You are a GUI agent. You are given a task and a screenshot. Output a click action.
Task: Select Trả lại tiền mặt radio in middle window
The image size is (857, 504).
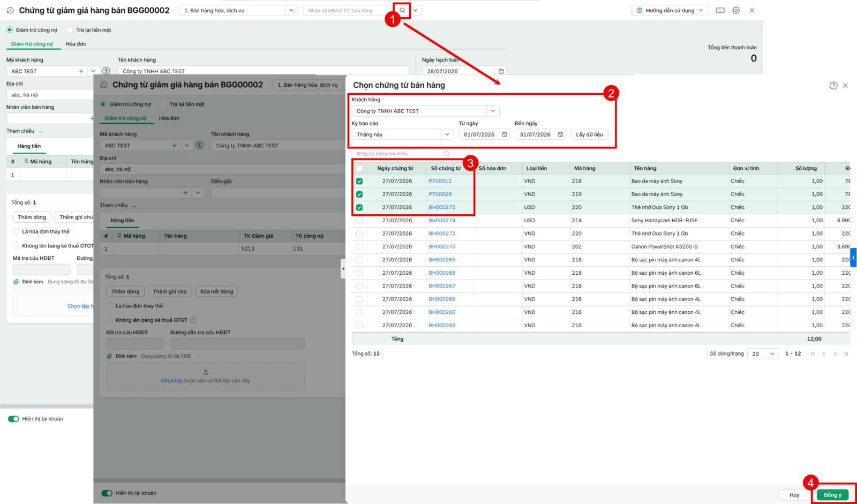pos(163,104)
